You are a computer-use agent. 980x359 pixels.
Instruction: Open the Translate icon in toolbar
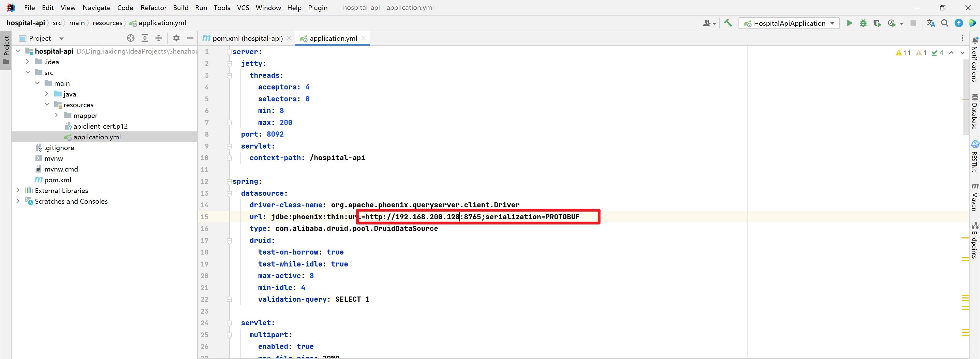tap(931, 23)
